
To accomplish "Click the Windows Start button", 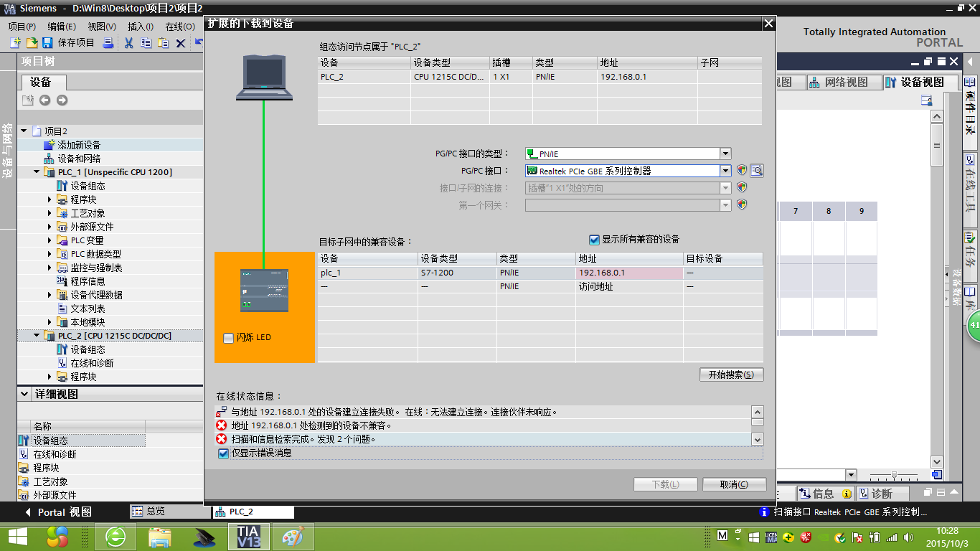I will pos(18,536).
